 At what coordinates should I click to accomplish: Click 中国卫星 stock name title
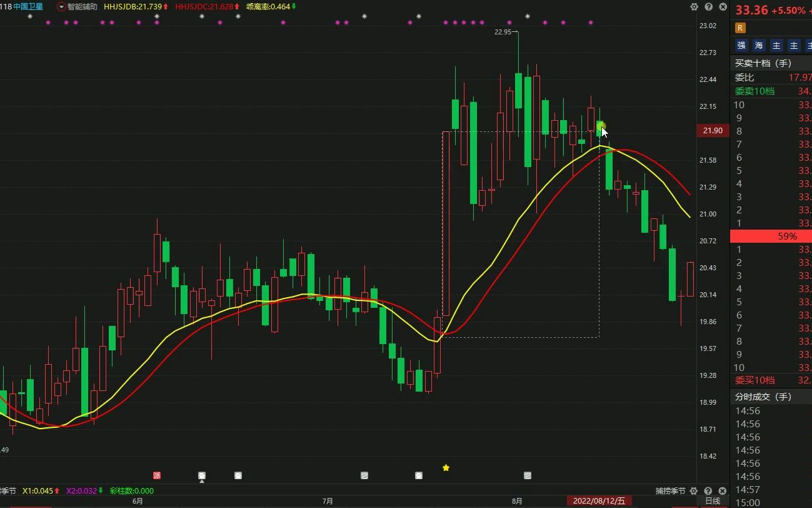click(x=28, y=7)
